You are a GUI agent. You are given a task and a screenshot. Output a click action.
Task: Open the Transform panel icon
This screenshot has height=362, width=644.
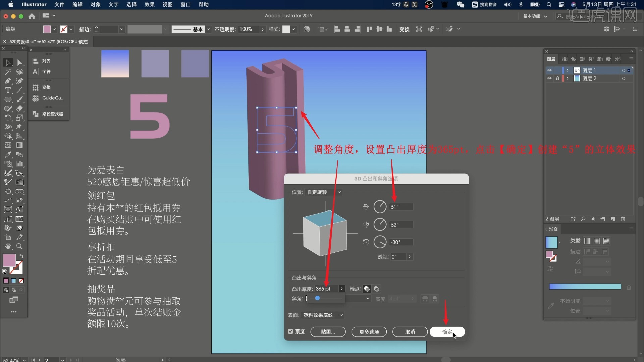click(x=36, y=87)
